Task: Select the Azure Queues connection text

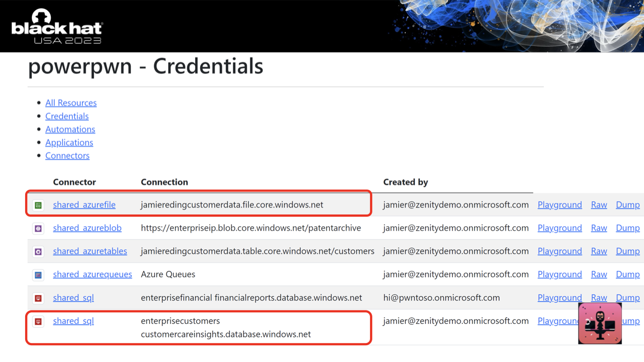Action: tap(168, 274)
